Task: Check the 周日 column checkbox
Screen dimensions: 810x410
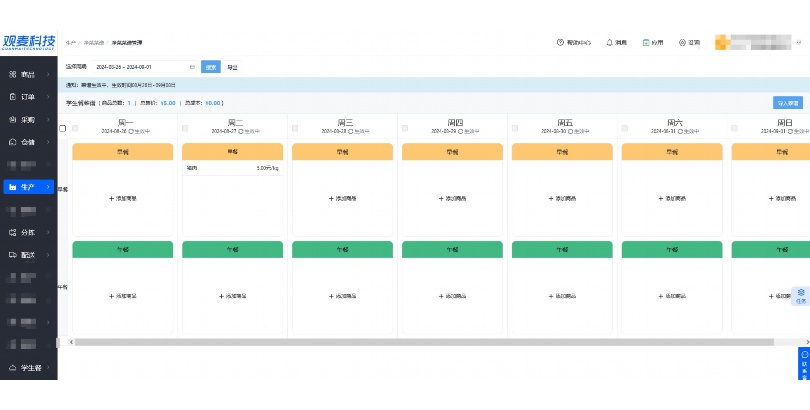Action: (735, 128)
